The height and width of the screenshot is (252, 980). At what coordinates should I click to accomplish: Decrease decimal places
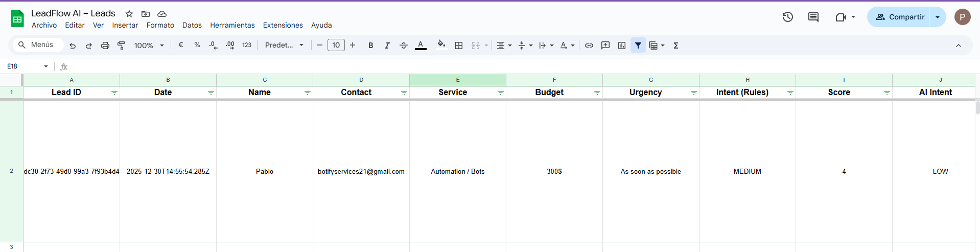click(x=214, y=45)
